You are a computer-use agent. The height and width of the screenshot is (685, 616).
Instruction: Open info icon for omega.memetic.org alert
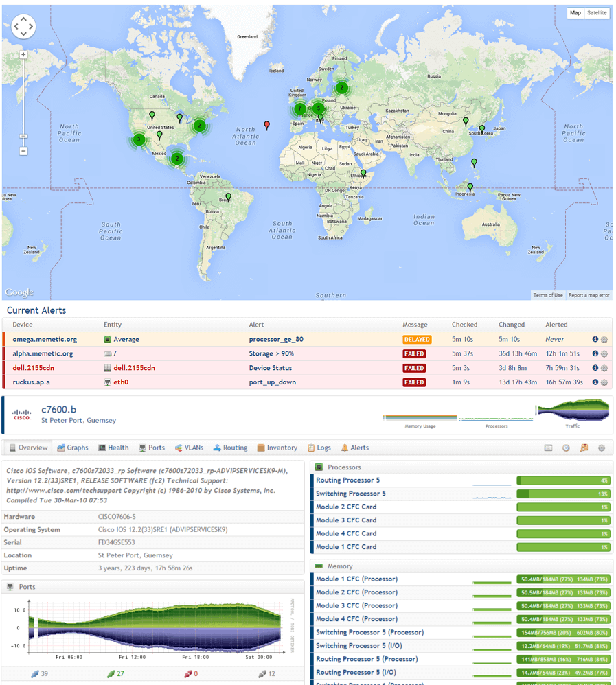(595, 339)
